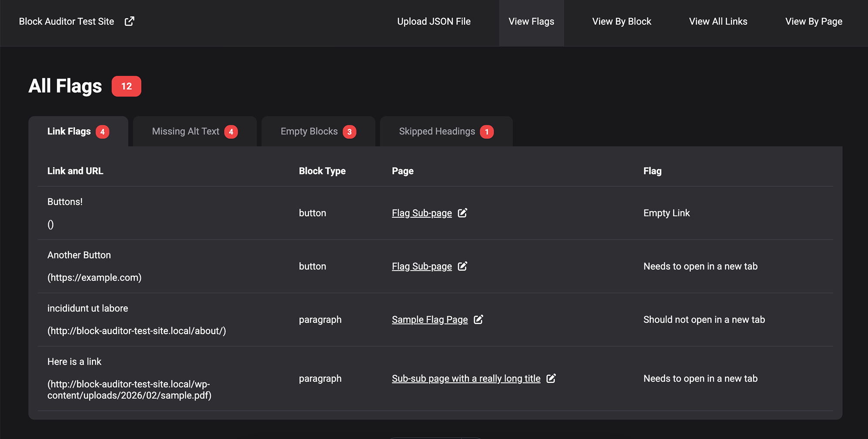Click the red 12 badge beside All Flags
The height and width of the screenshot is (439, 868).
click(126, 86)
